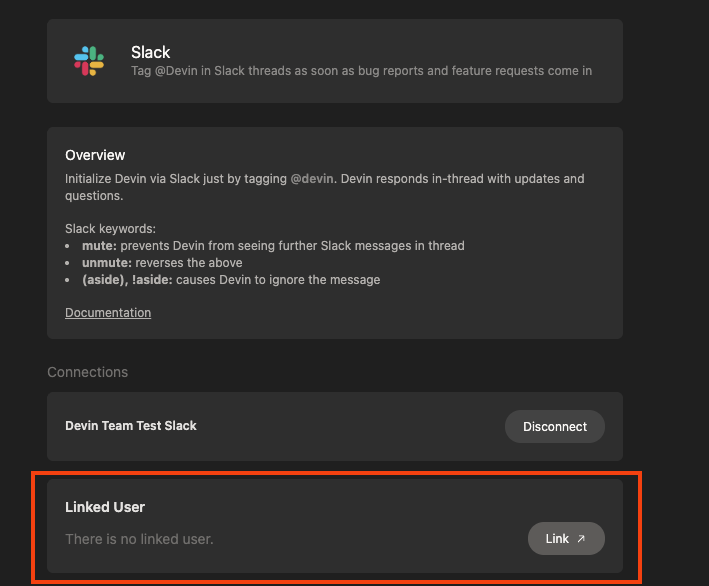The width and height of the screenshot is (709, 586).
Task: Select the Slack title heading
Action: pyautogui.click(x=151, y=52)
